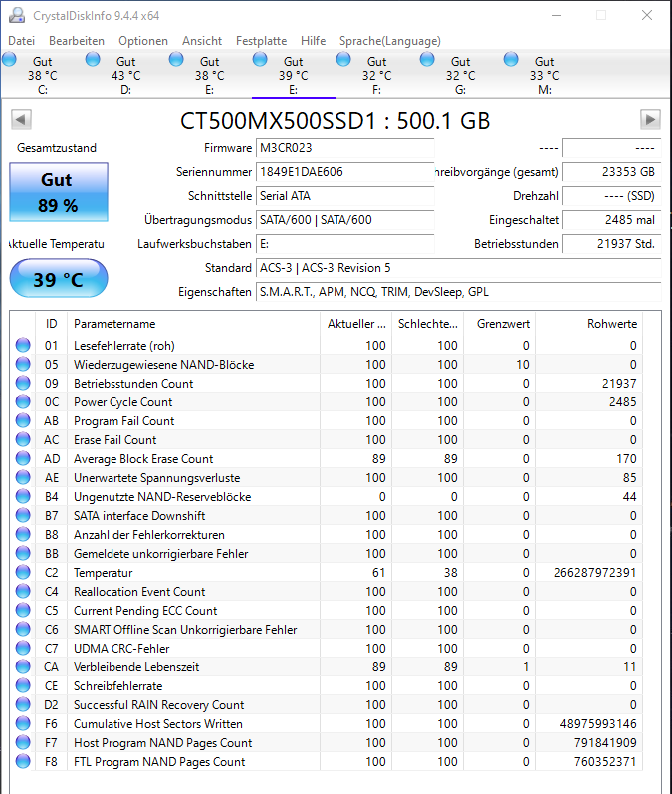Go to previous disk with left arrow
The image size is (672, 794).
coord(21,120)
